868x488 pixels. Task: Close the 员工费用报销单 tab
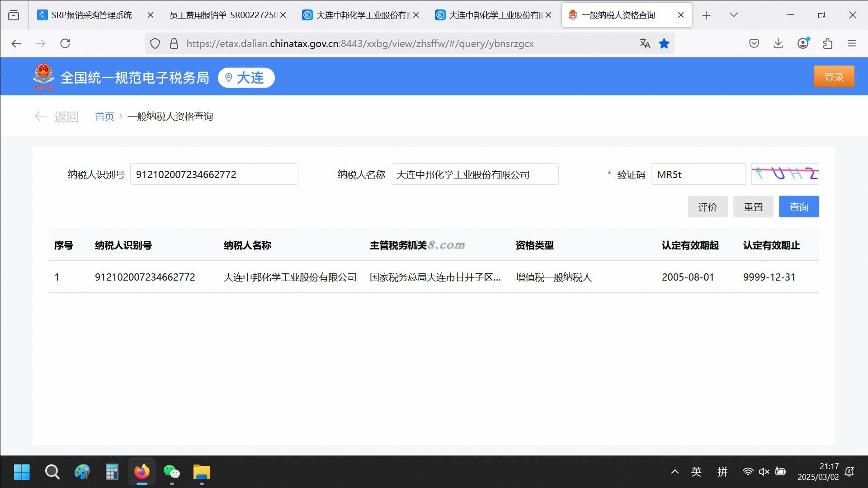click(x=283, y=15)
